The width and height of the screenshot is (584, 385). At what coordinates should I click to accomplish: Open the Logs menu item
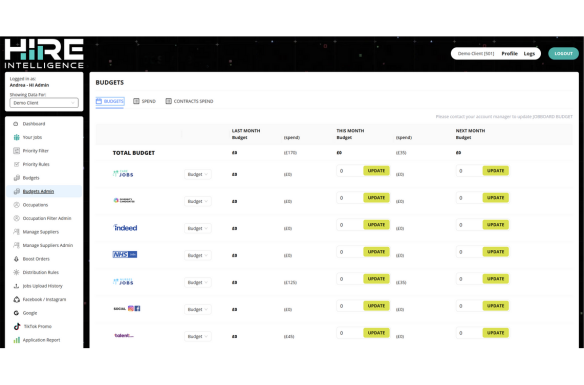point(529,54)
